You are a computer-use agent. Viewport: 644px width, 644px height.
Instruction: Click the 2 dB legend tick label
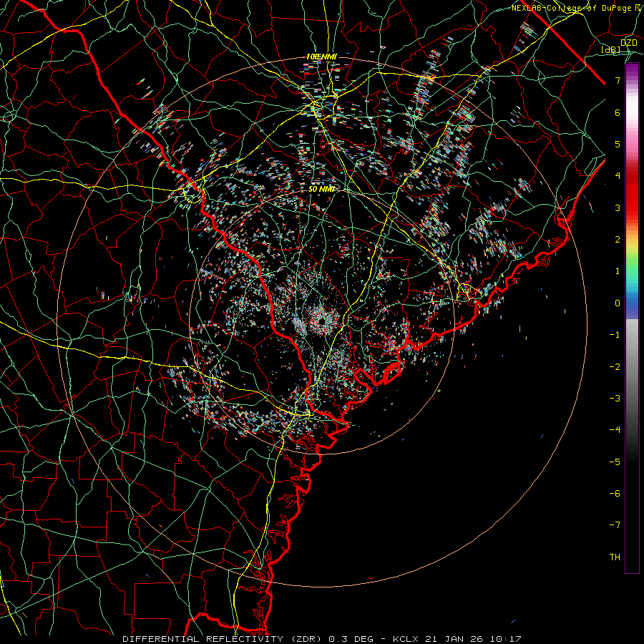(618, 240)
